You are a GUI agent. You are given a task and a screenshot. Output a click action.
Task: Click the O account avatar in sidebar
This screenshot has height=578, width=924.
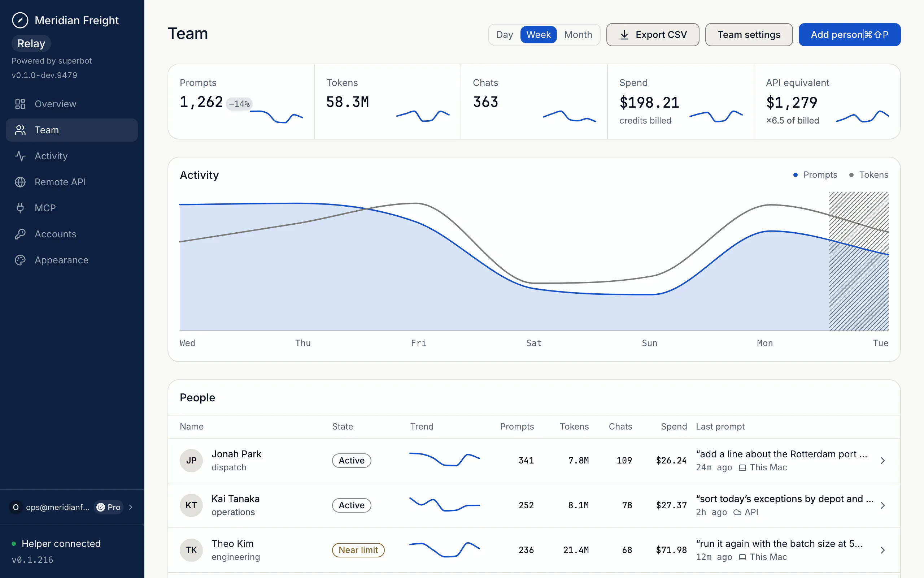coord(16,507)
